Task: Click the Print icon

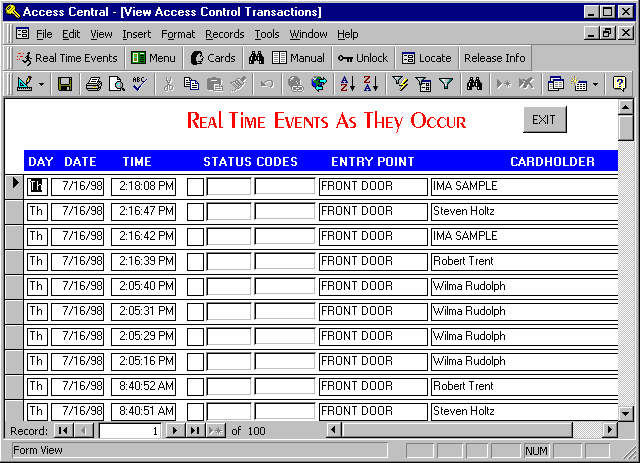Action: (x=93, y=84)
